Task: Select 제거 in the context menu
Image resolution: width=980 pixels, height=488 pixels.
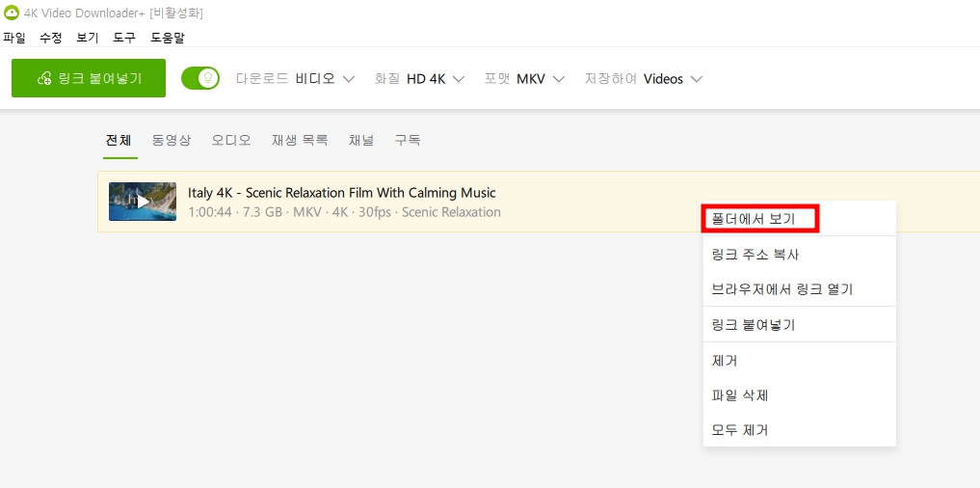Action: (800, 361)
